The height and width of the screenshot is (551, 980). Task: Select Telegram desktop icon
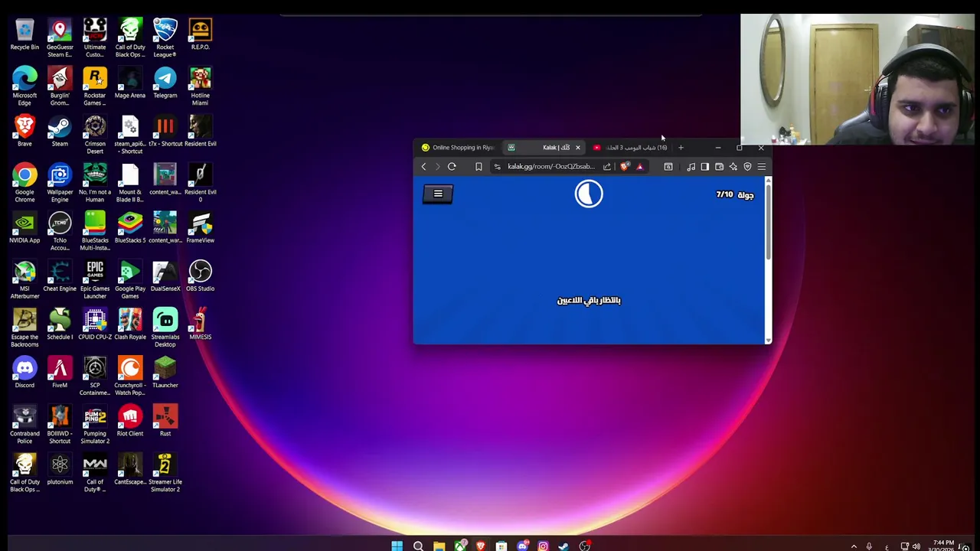click(x=165, y=83)
